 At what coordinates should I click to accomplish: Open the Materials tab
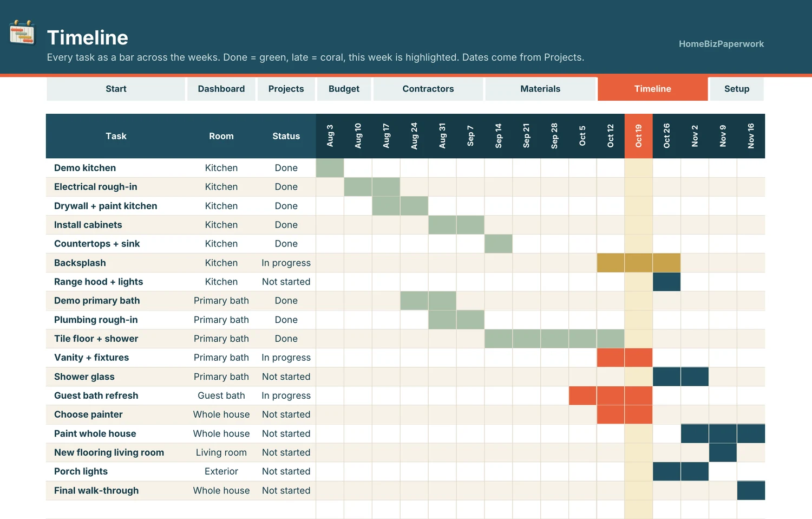(x=540, y=89)
